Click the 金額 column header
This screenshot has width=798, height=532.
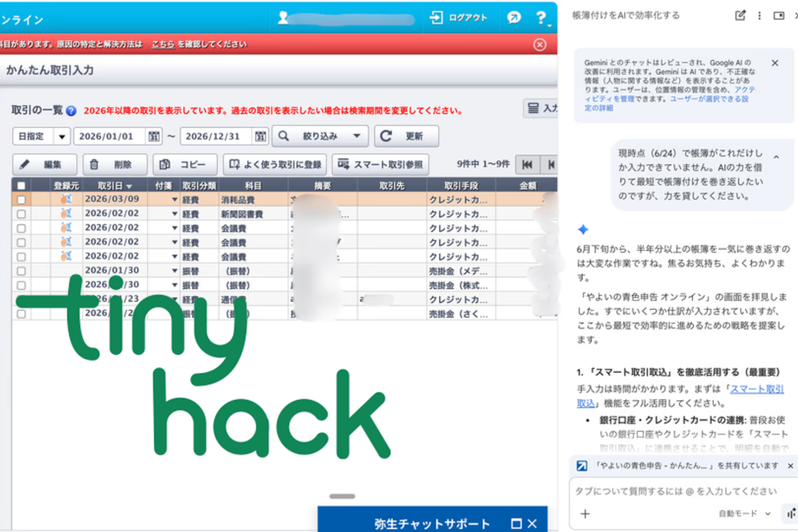(x=526, y=186)
